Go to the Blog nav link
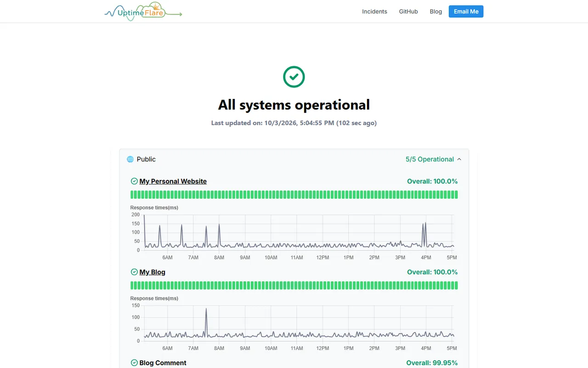Image resolution: width=588 pixels, height=368 pixels. click(436, 11)
